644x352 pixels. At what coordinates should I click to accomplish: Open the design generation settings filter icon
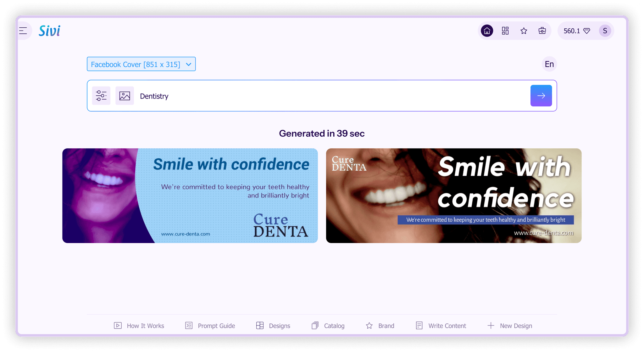101,96
